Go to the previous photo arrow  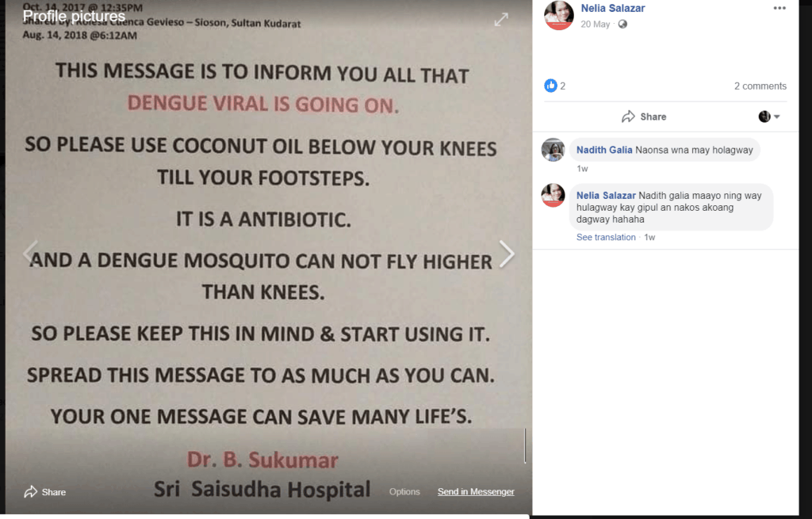pyautogui.click(x=31, y=253)
